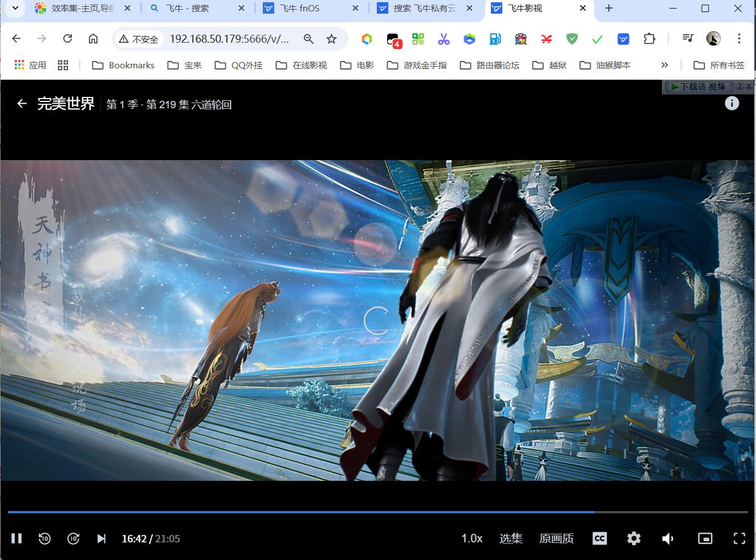Open 游戏金手指 bookmark folder

[417, 65]
